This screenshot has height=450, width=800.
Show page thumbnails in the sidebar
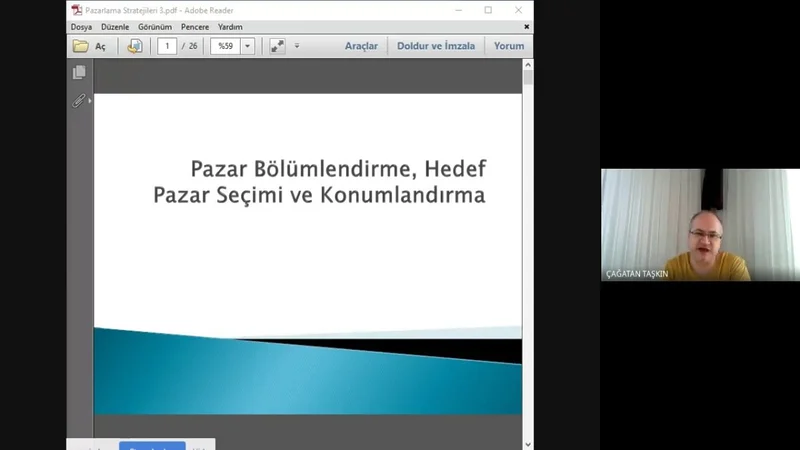79,72
